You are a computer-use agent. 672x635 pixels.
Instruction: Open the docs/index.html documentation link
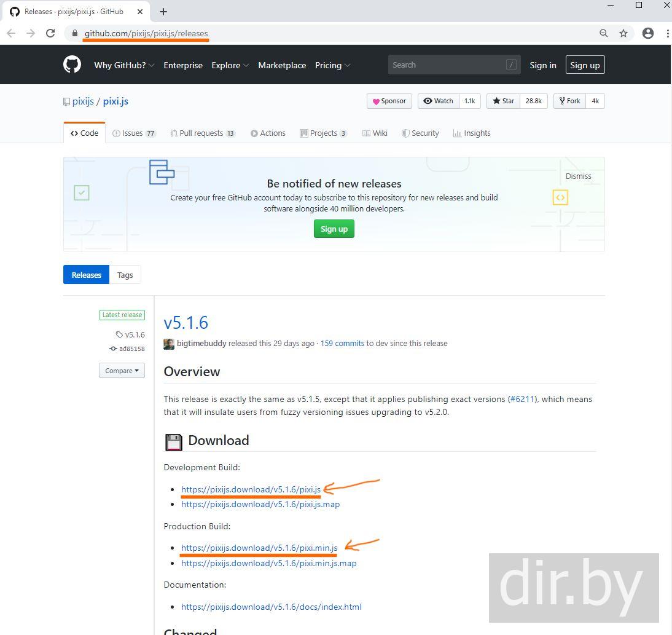pos(272,607)
